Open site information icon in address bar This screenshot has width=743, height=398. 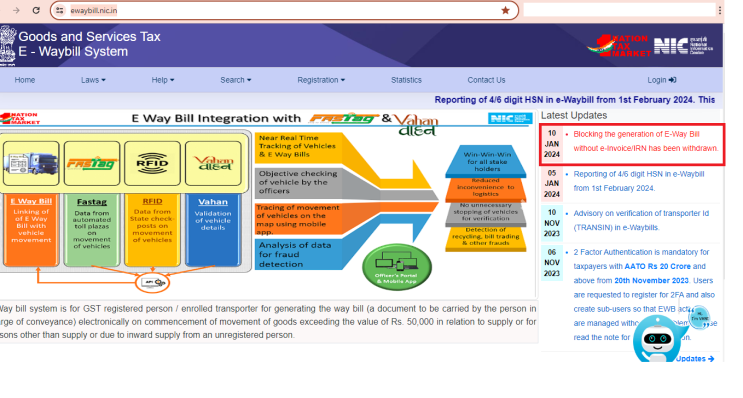point(59,10)
